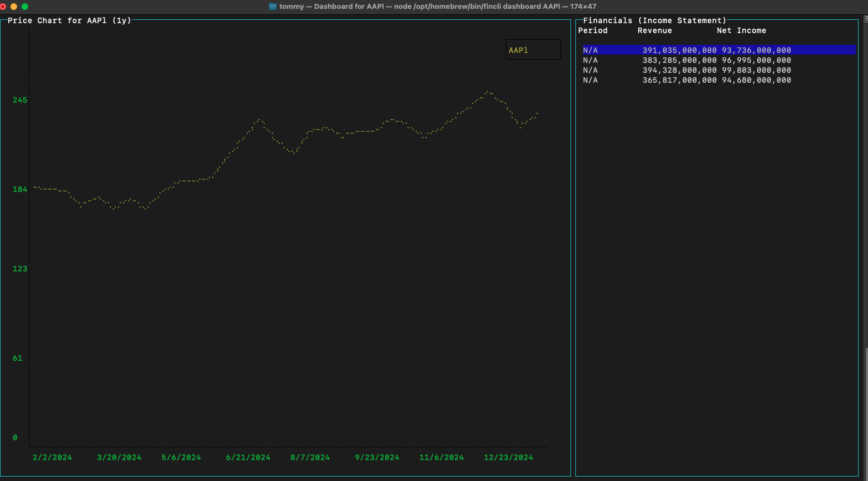This screenshot has height=481, width=868.
Task: Click the Period column header
Action: coord(593,30)
